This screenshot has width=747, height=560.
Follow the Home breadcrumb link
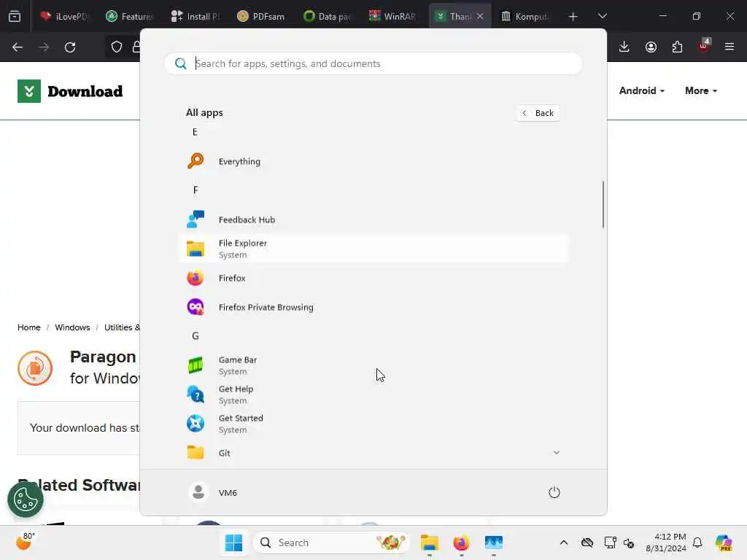coord(29,327)
